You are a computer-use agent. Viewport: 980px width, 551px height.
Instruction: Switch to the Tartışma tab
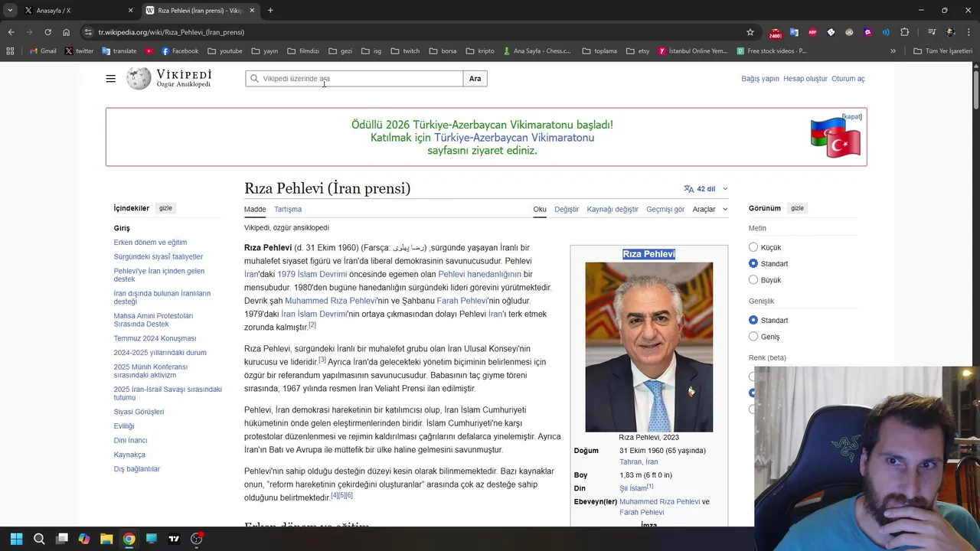pos(288,209)
